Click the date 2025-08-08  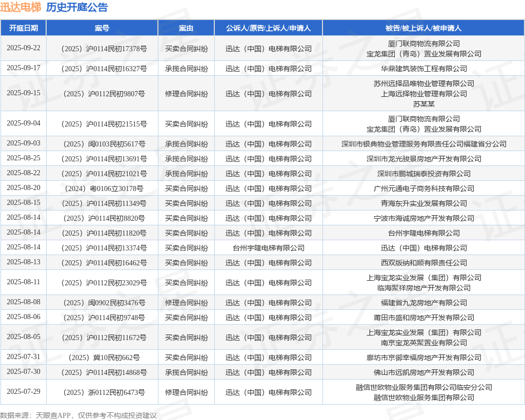tap(24, 302)
